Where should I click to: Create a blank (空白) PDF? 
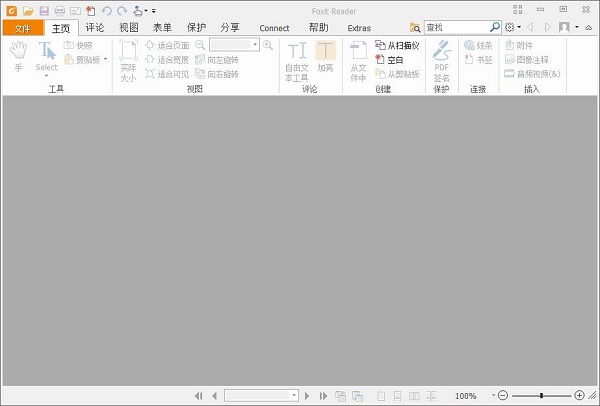coord(389,60)
